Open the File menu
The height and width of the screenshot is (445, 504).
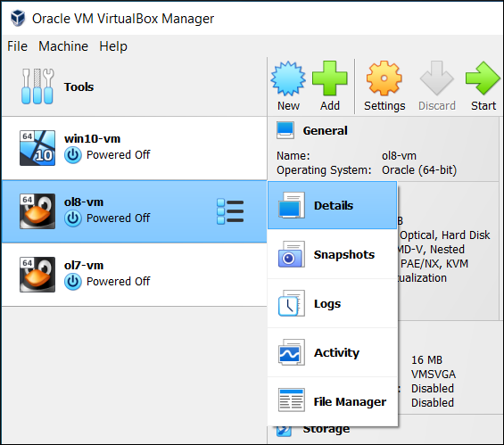(17, 46)
